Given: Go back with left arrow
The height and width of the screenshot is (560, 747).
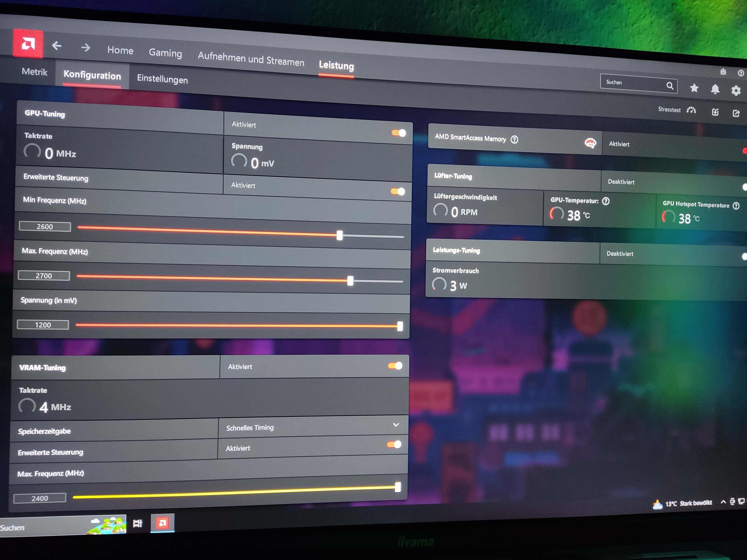Looking at the screenshot, I should [x=57, y=45].
